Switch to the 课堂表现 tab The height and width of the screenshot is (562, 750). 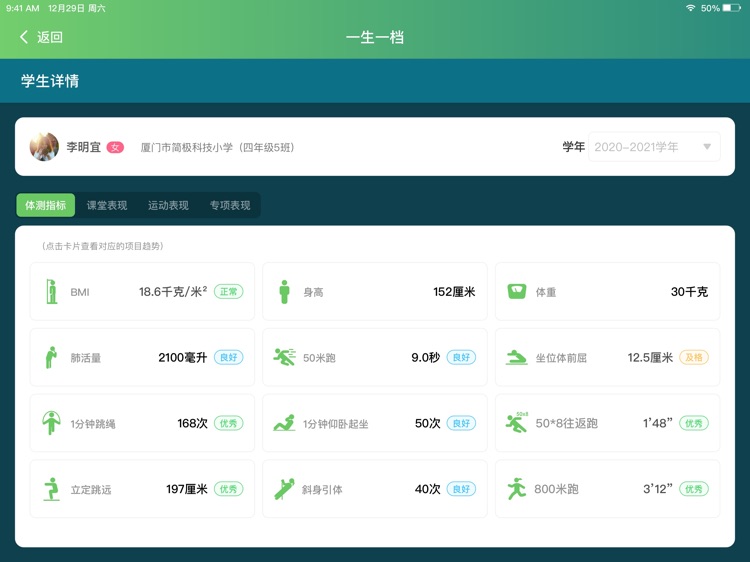tap(107, 205)
